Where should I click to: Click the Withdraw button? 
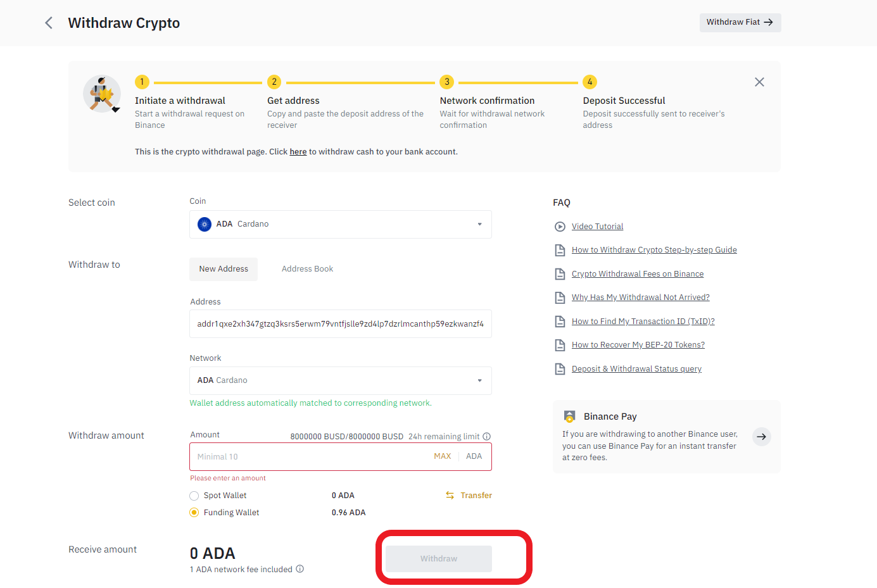(439, 559)
